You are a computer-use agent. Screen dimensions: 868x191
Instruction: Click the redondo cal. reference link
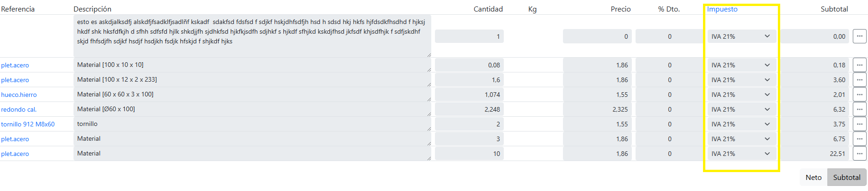(19, 110)
